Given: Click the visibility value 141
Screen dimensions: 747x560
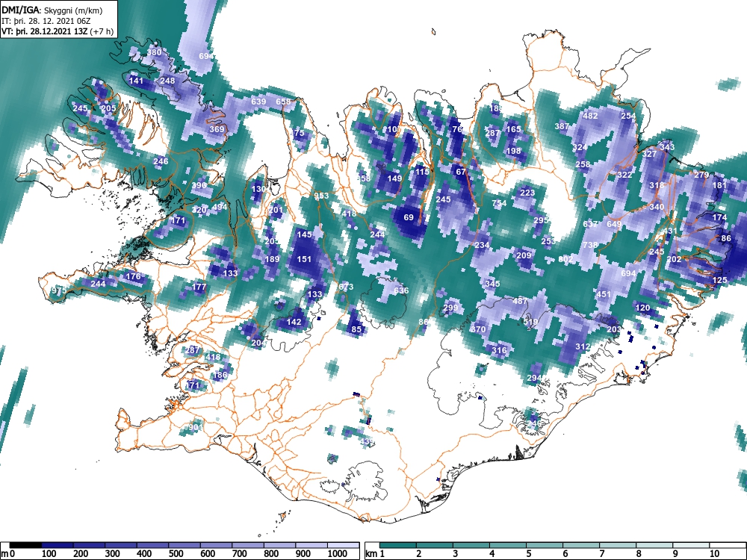Looking at the screenshot, I should tap(136, 81).
